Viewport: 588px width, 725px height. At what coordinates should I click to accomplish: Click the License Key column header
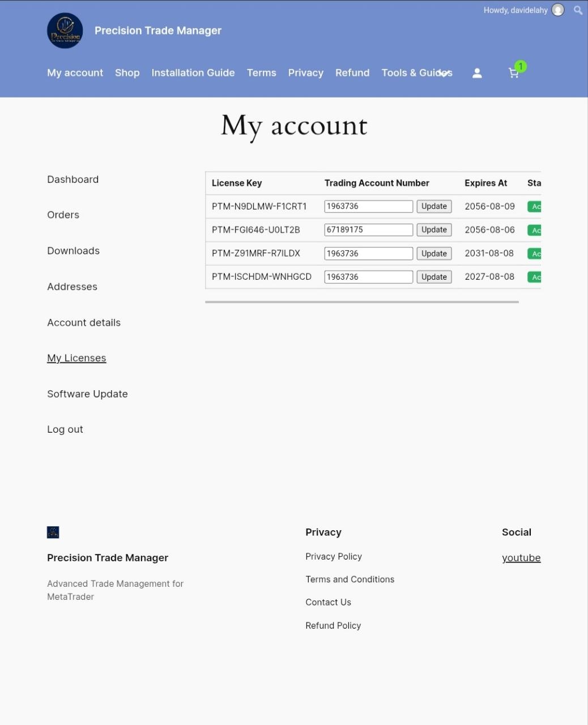(237, 183)
